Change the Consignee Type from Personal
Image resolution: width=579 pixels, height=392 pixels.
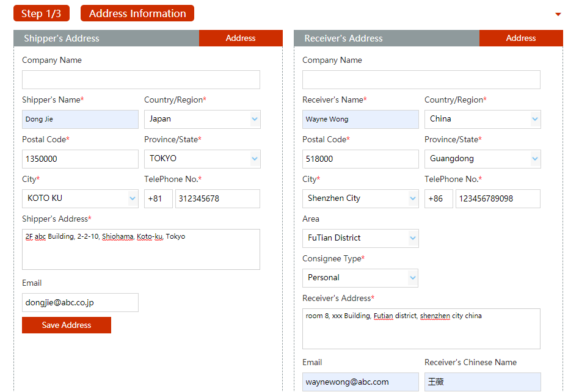click(x=360, y=278)
